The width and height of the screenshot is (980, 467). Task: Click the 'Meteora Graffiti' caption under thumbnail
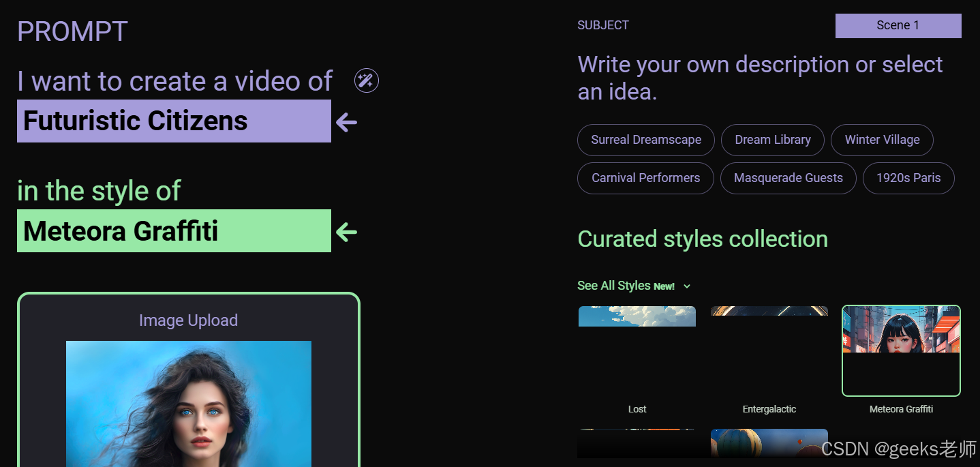pos(901,409)
